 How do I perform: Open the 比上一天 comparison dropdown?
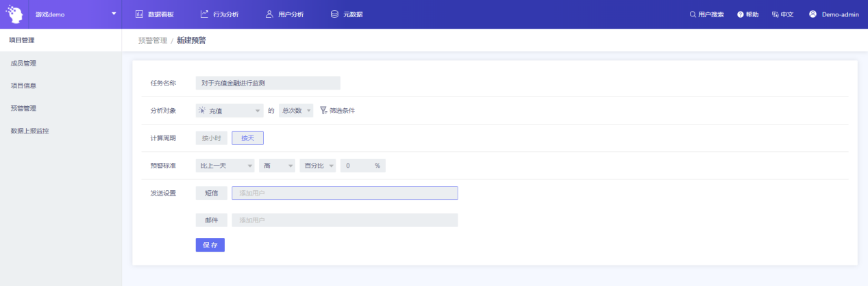click(x=225, y=166)
